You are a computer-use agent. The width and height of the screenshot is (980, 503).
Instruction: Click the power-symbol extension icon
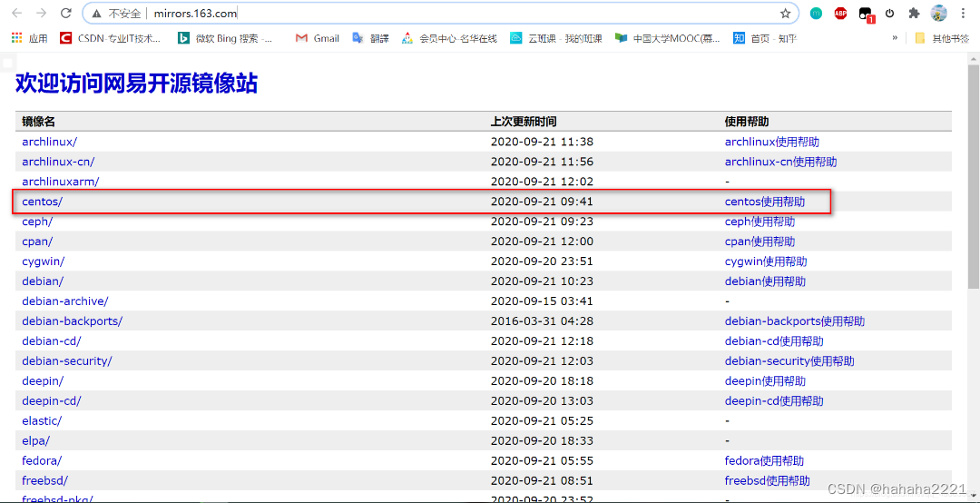[889, 13]
